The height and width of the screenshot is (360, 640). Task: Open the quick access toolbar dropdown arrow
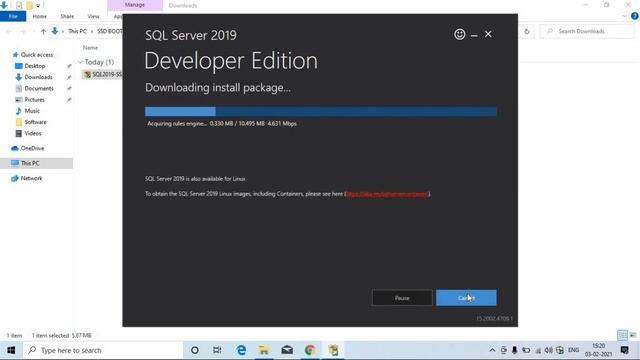click(38, 6)
